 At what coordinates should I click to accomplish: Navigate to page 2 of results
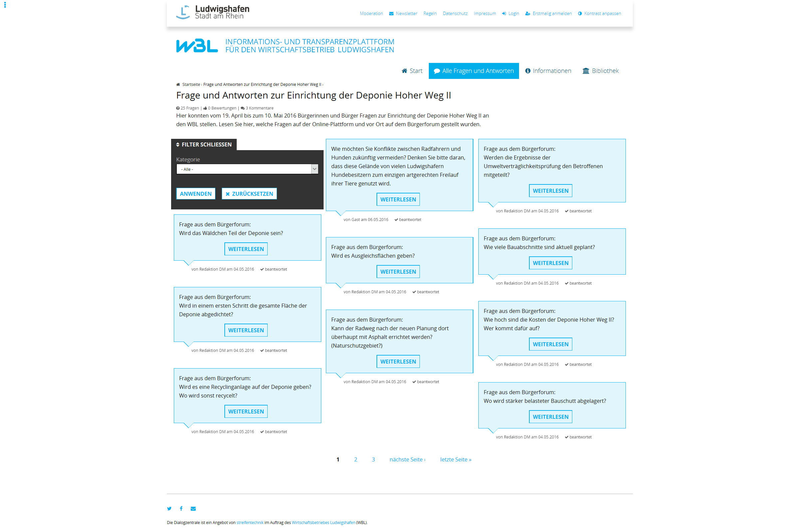tap(356, 459)
